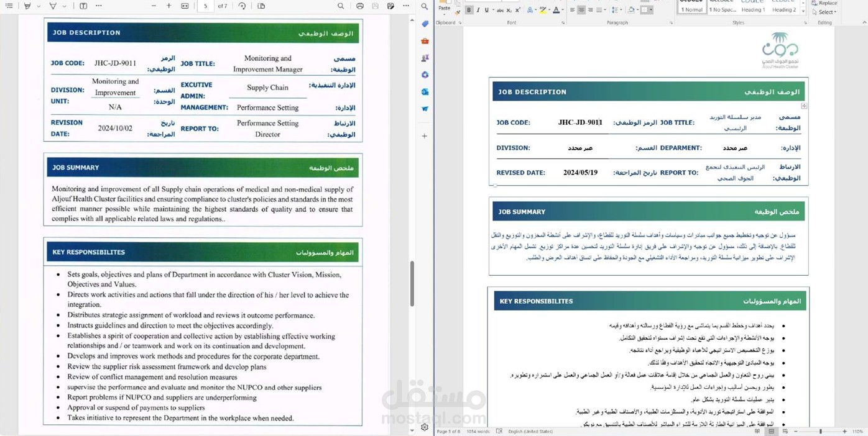Apply the No Spacing style

(x=723, y=7)
